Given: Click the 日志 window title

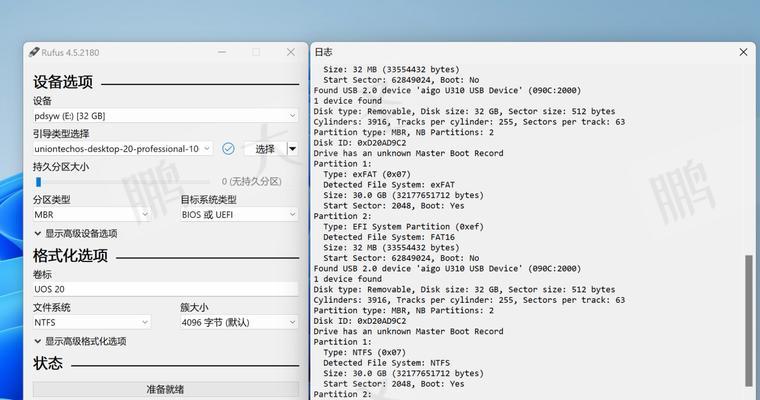Looking at the screenshot, I should (323, 52).
